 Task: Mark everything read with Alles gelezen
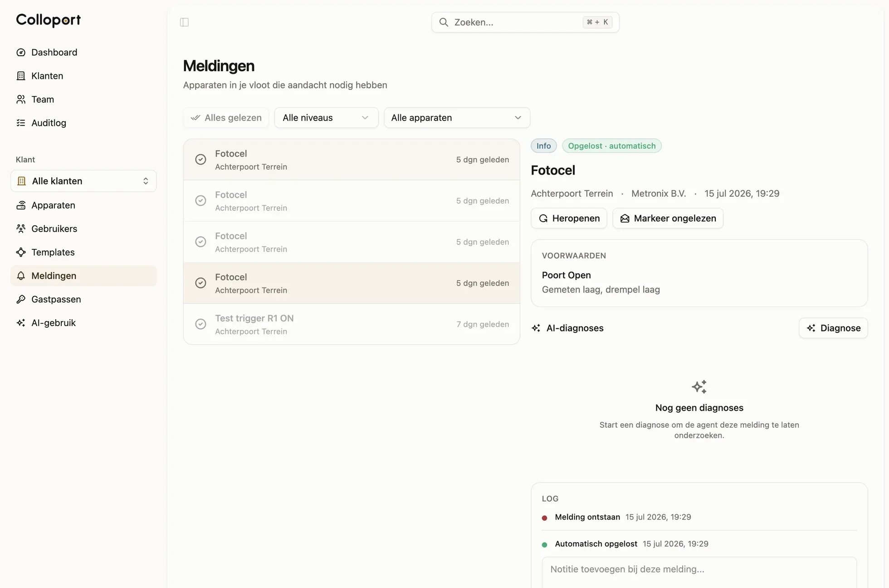click(x=226, y=118)
